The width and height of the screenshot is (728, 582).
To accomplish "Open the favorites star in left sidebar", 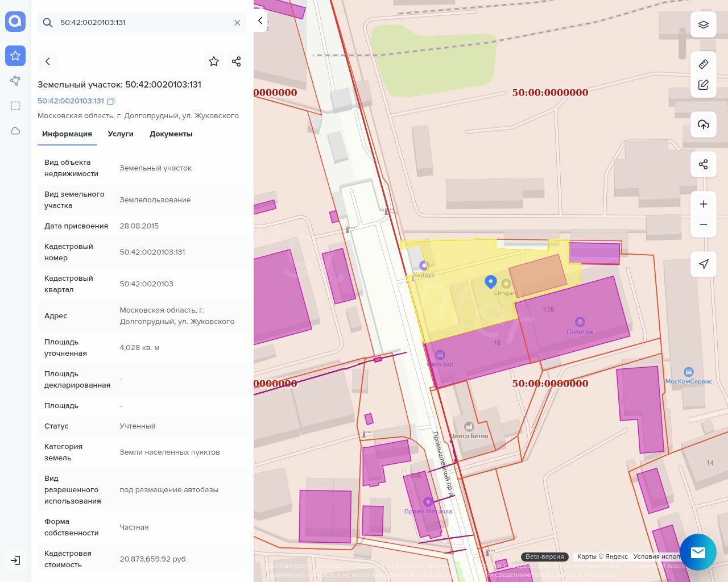I will coord(15,56).
